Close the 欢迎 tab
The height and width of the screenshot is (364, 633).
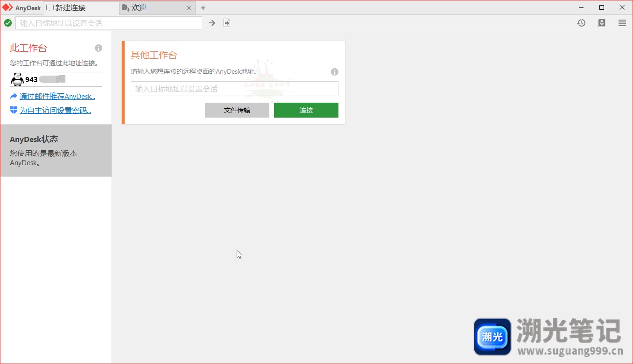click(189, 8)
